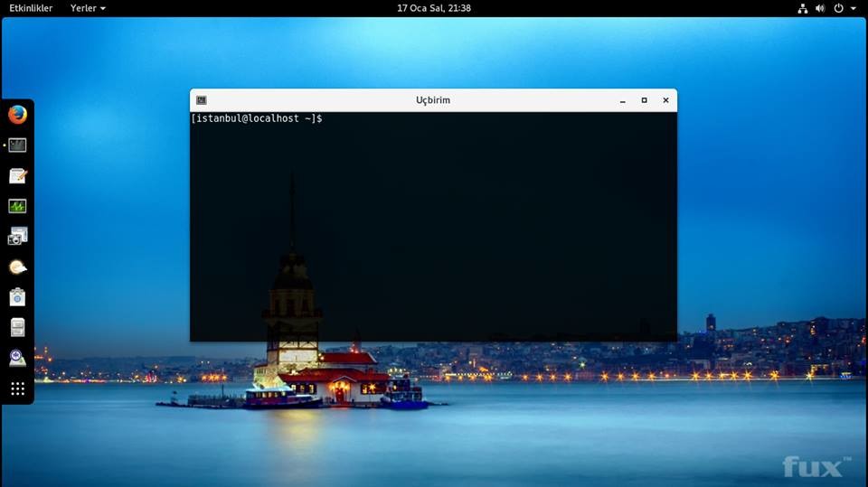The image size is (868, 487).
Task: Click in the terminal after the prompt
Action: (330, 119)
